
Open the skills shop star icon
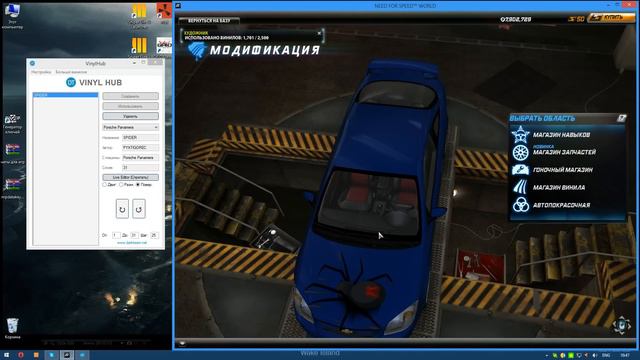[520, 135]
